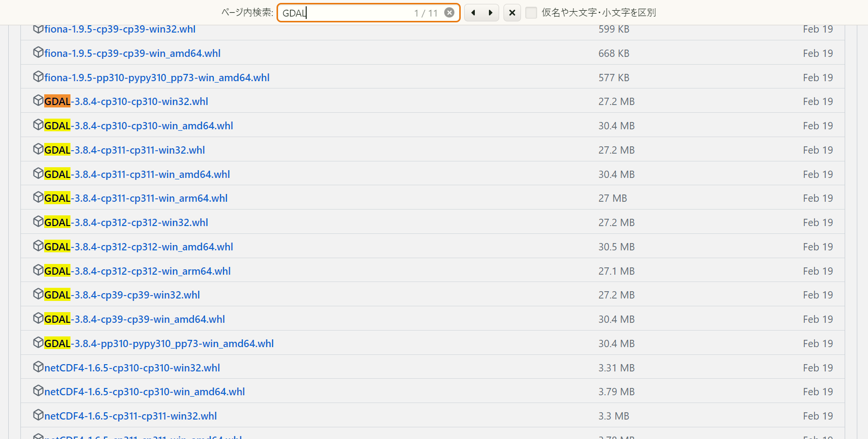The height and width of the screenshot is (439, 868).
Task: Enable the 仮名や大文字・小文字を区別 checkbox
Action: point(531,13)
